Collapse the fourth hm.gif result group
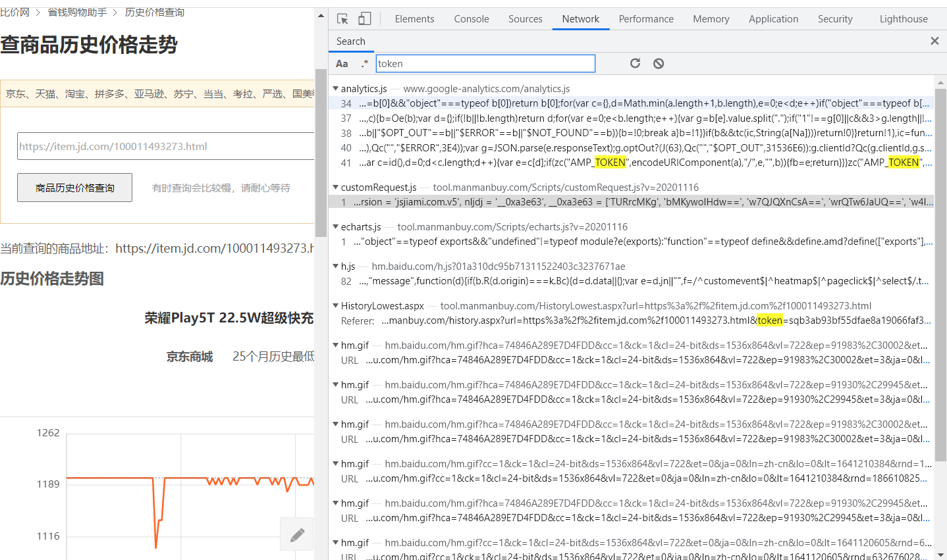The height and width of the screenshot is (560, 947). click(336, 463)
